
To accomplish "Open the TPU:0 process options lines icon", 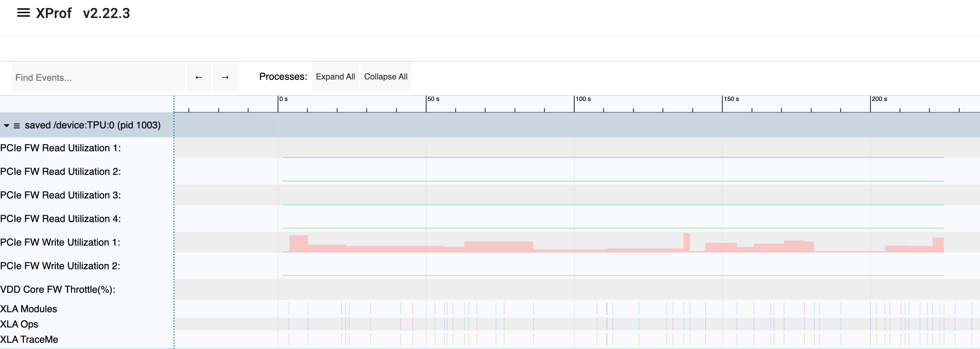I will (x=17, y=125).
